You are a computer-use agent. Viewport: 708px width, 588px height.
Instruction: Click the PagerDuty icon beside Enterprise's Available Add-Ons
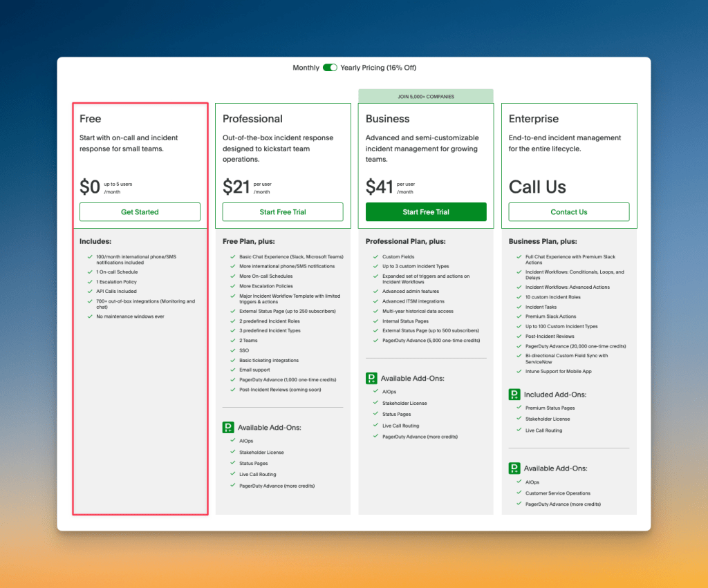tap(514, 468)
